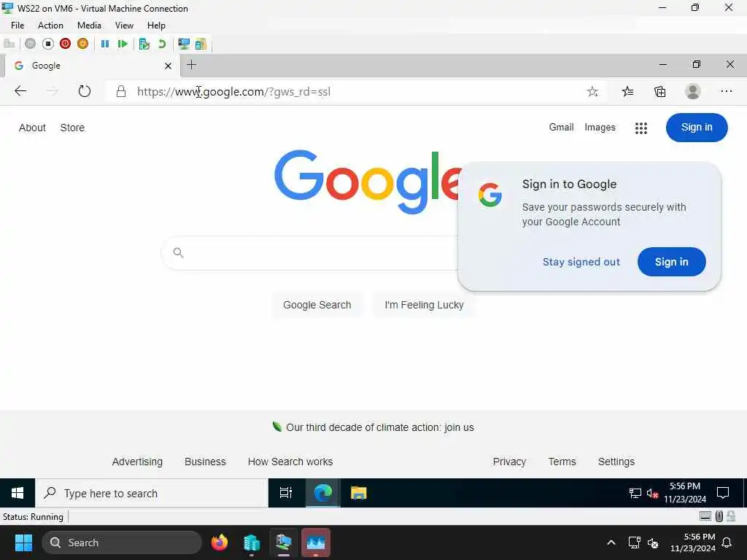This screenshot has height=560, width=747.
Task: Click Sign in inside the popup
Action: [x=671, y=262]
